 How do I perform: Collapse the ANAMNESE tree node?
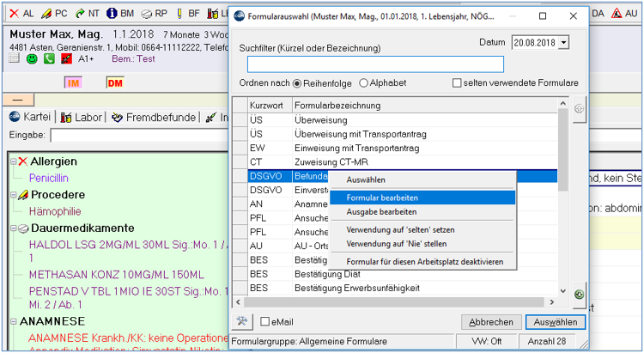(14, 321)
